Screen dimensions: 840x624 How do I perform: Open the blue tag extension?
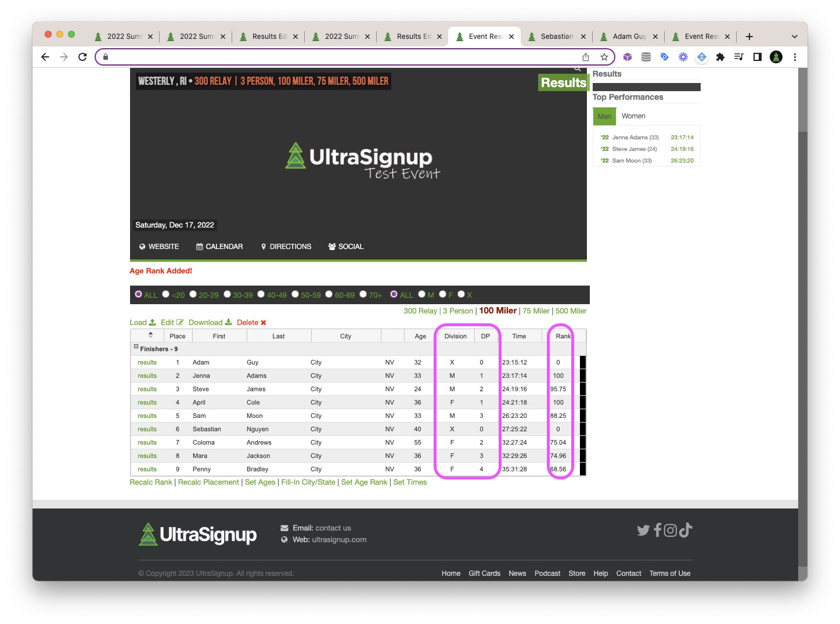[x=665, y=57]
